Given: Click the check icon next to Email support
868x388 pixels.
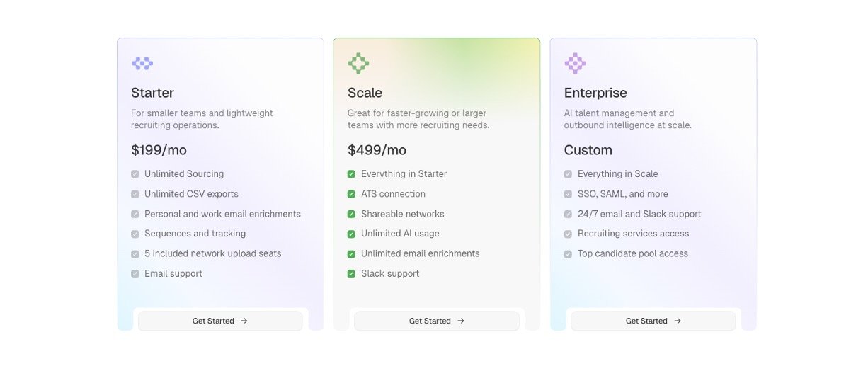Looking at the screenshot, I should point(135,274).
